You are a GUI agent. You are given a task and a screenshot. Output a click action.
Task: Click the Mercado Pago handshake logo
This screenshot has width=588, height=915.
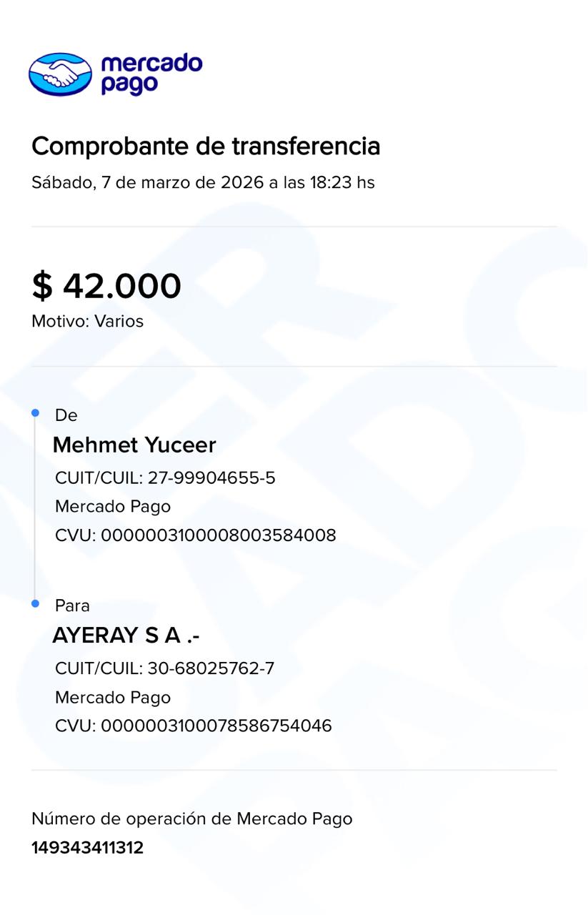point(61,74)
